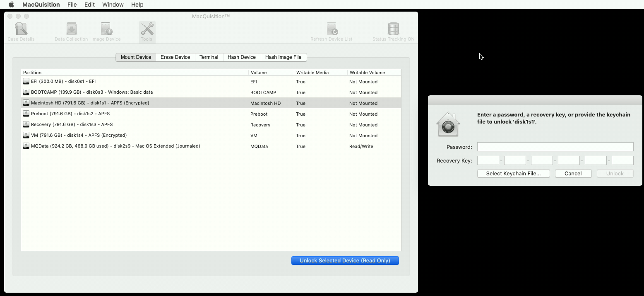Open the Hash Image File tab
Image resolution: width=644 pixels, height=296 pixels.
tap(283, 57)
